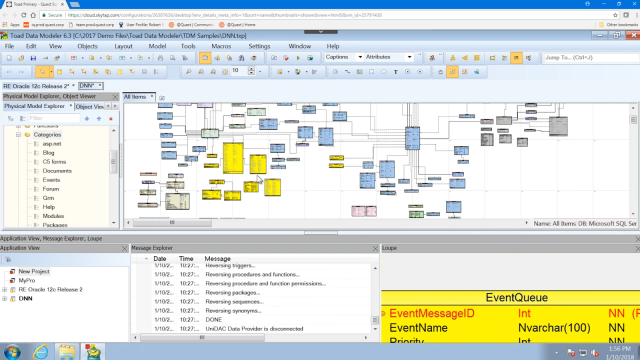Select the Documents category
The width and height of the screenshot is (640, 360).
(x=57, y=171)
